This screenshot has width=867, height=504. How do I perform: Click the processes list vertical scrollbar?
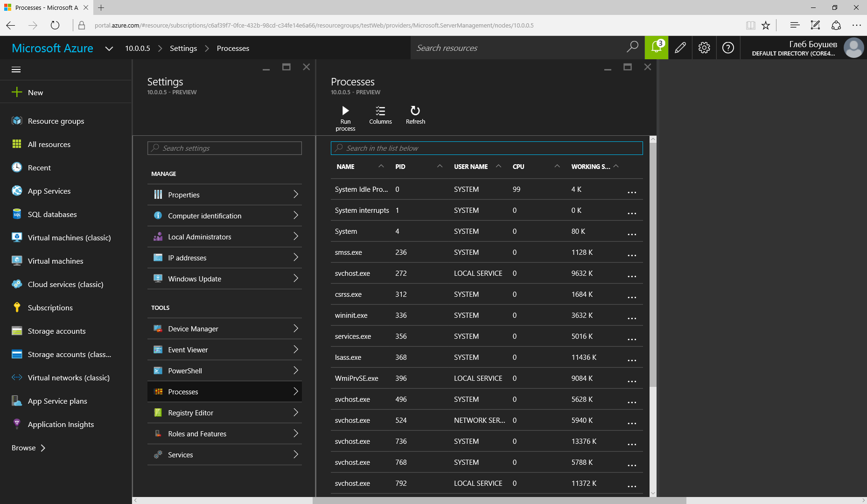tap(653, 264)
